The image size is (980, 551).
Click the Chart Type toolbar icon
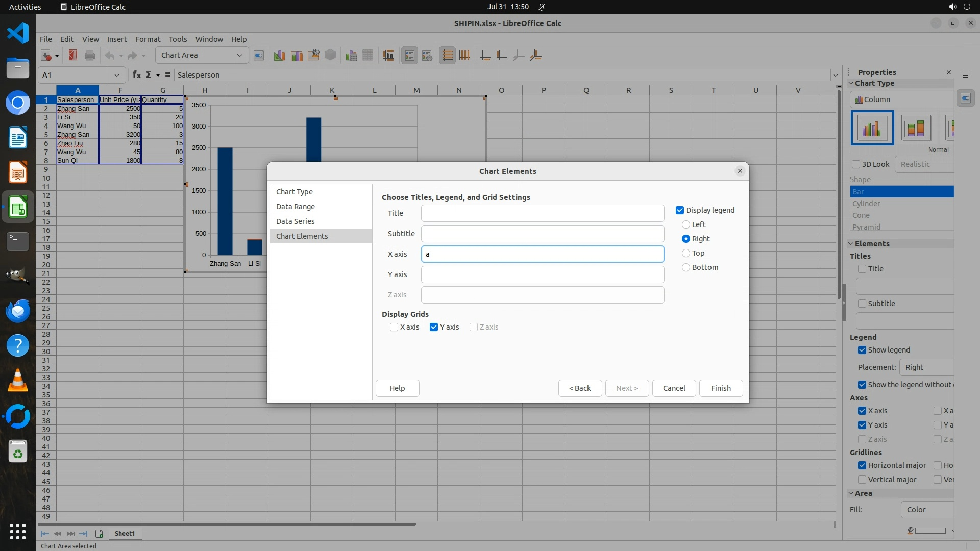tap(279, 56)
